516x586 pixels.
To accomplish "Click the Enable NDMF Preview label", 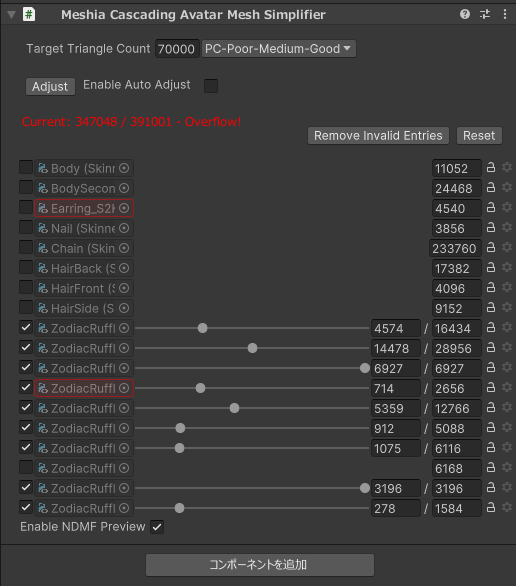I will click(83, 527).
